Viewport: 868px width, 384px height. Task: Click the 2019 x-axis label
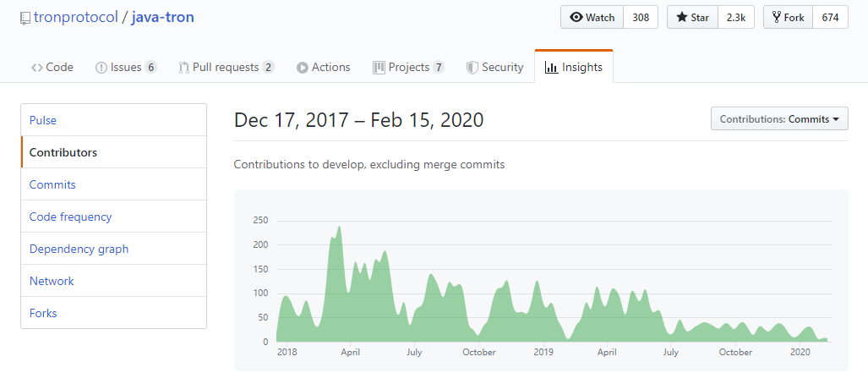(x=543, y=352)
